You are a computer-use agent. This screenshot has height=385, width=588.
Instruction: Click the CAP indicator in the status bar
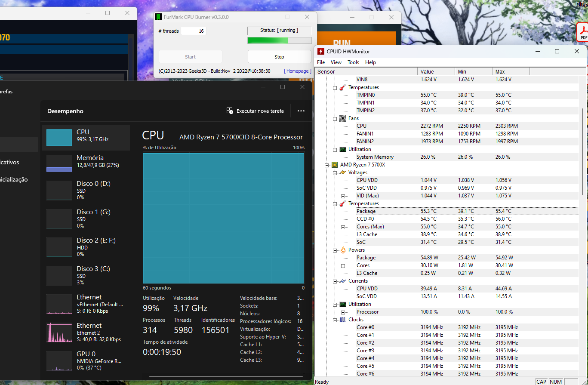click(x=542, y=382)
